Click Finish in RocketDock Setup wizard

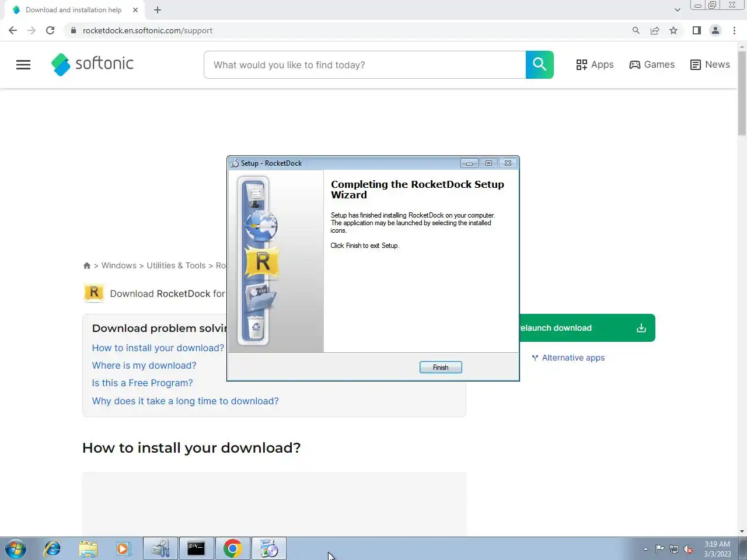441,367
